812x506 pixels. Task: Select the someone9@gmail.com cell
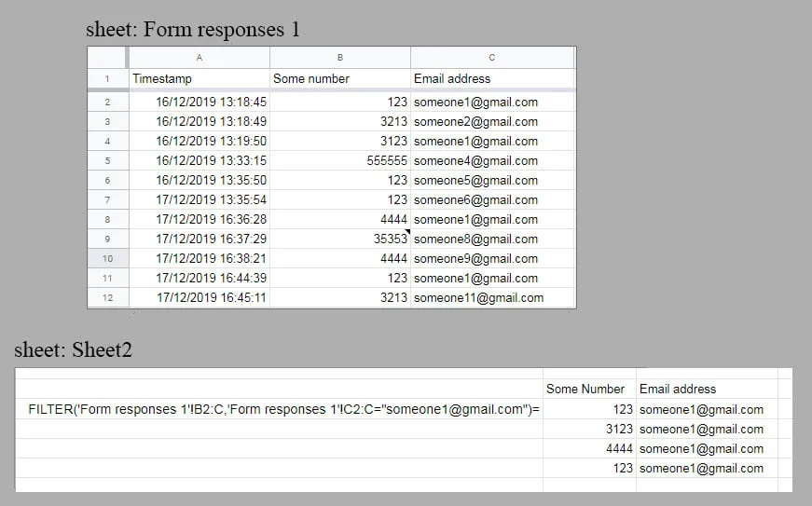tap(492, 258)
